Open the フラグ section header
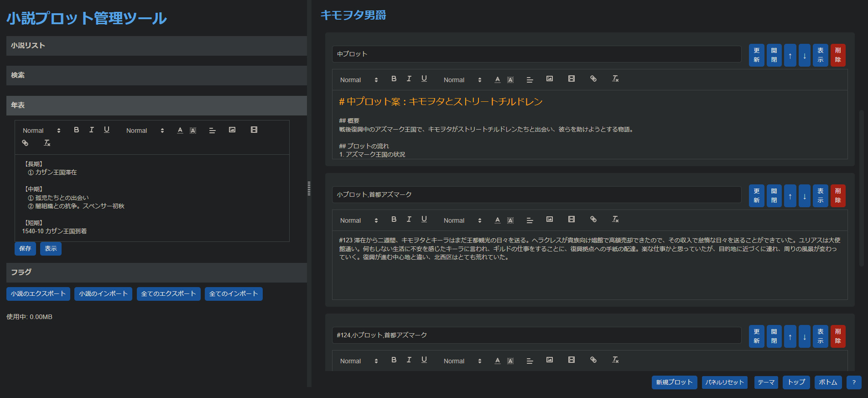 156,272
